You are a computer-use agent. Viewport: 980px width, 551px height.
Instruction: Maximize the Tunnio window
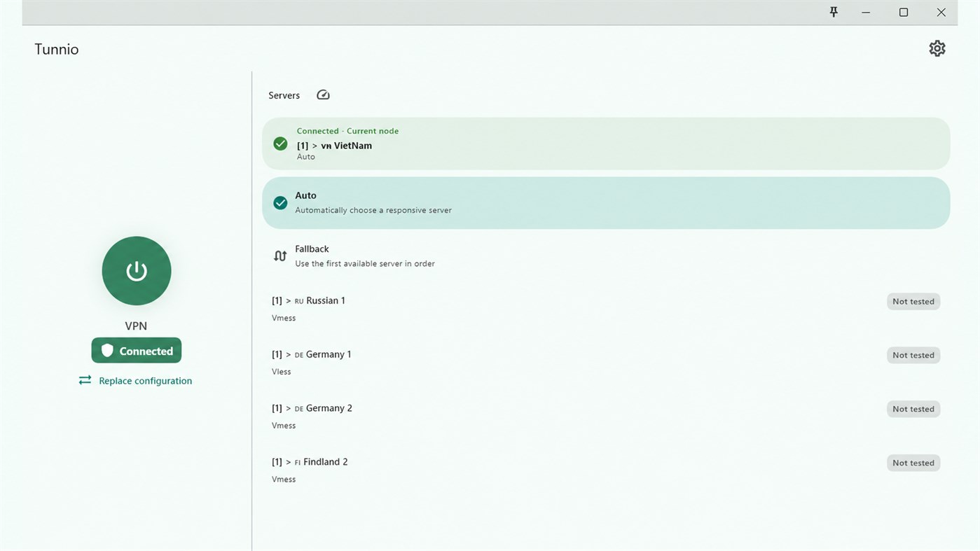904,12
